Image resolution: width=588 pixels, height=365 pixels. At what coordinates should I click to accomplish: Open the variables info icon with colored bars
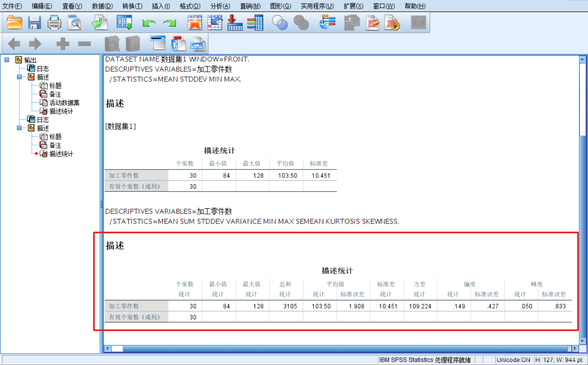click(x=255, y=23)
